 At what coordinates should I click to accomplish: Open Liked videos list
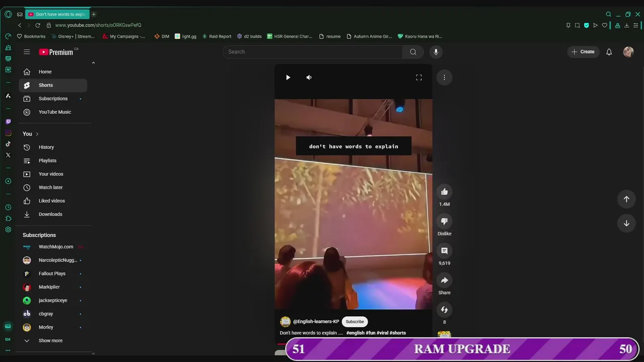(53, 201)
